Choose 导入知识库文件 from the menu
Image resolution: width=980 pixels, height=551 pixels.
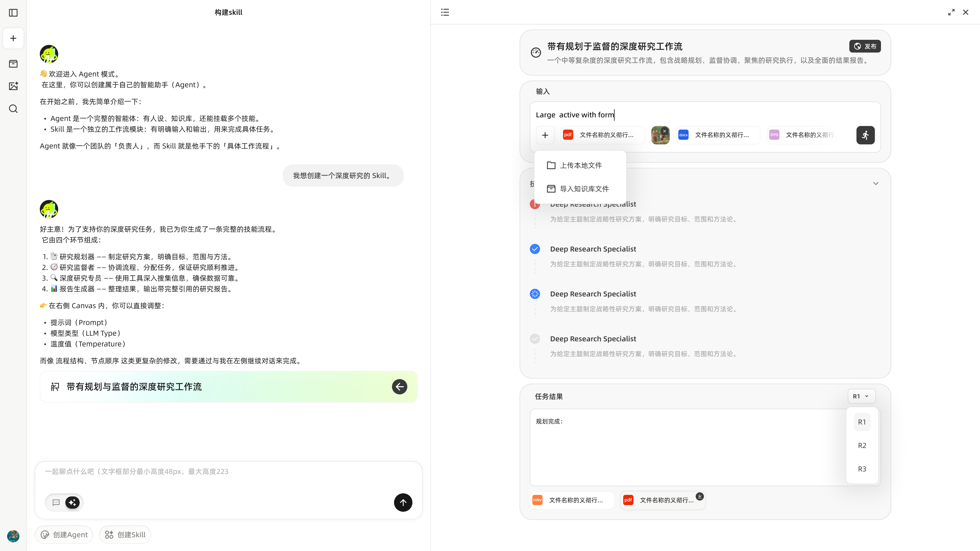point(585,188)
